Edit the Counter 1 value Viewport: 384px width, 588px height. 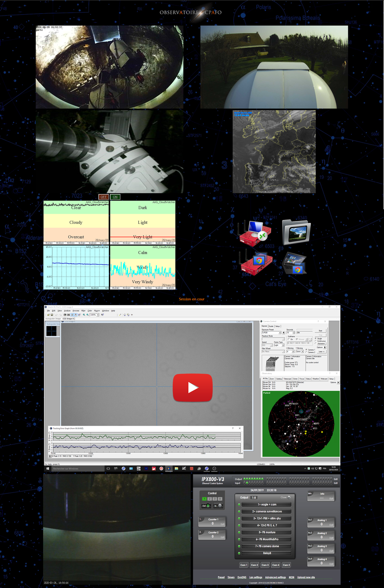[223, 524]
